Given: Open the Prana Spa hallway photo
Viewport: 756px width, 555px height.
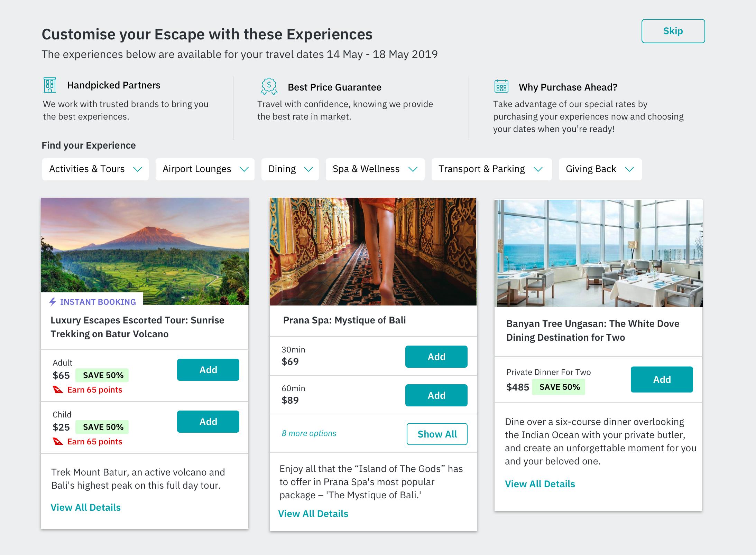Looking at the screenshot, I should coord(373,252).
